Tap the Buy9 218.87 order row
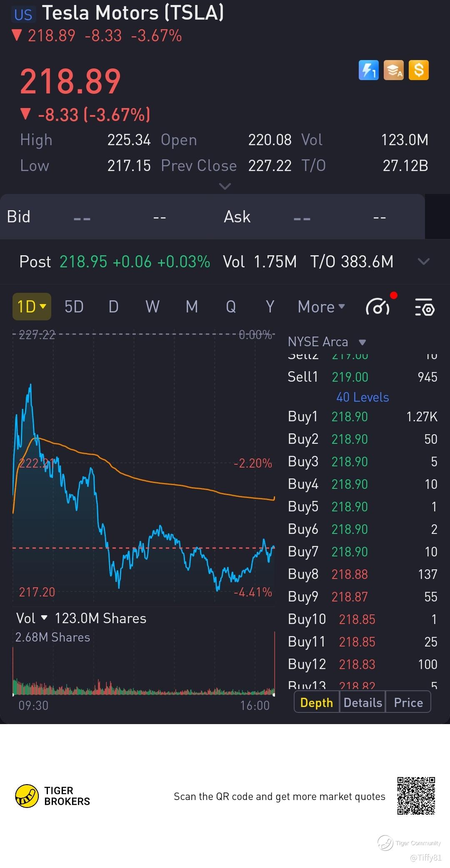450x868 pixels. coord(362,597)
